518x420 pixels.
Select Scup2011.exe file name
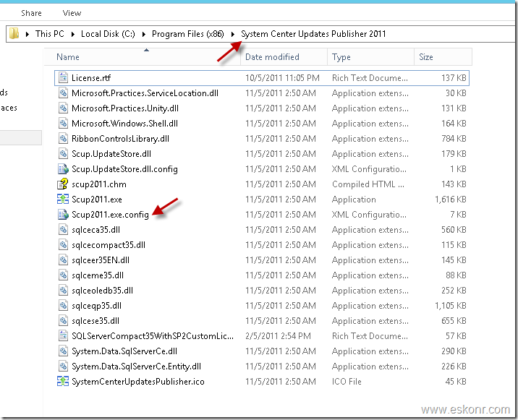pyautogui.click(x=97, y=200)
